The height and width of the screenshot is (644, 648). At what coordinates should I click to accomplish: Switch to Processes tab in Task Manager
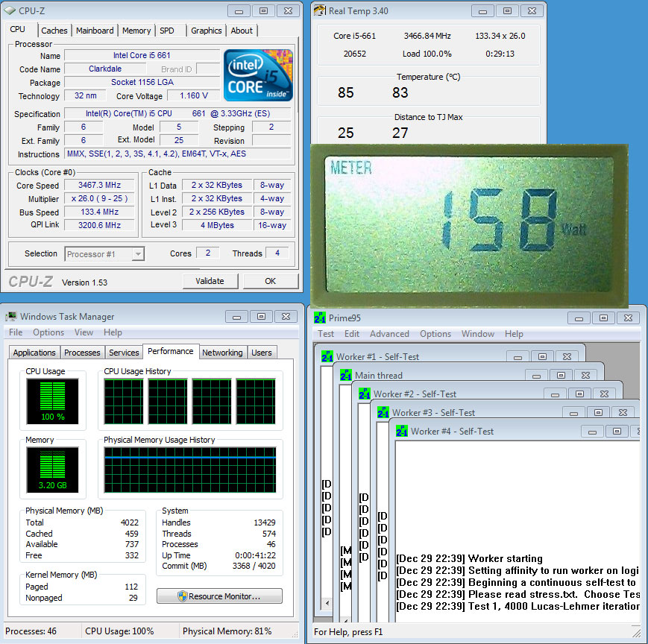82,353
